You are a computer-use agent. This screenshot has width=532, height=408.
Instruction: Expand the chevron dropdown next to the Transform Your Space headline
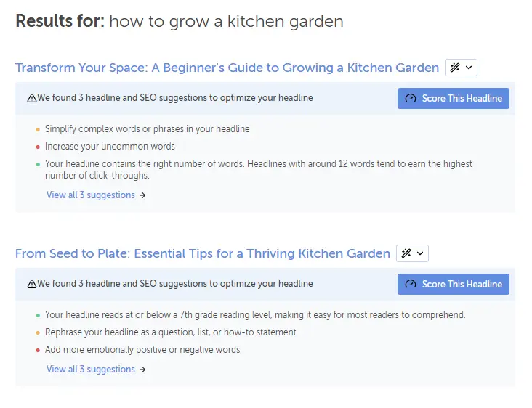click(469, 68)
